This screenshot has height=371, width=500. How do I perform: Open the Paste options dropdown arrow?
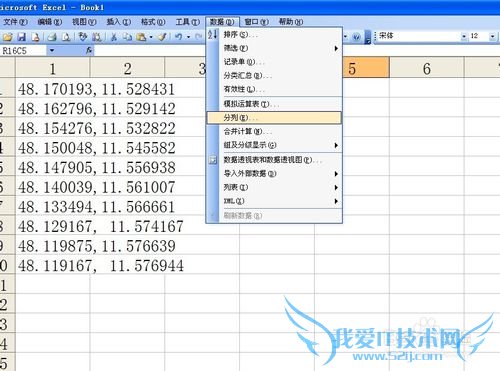(151, 37)
